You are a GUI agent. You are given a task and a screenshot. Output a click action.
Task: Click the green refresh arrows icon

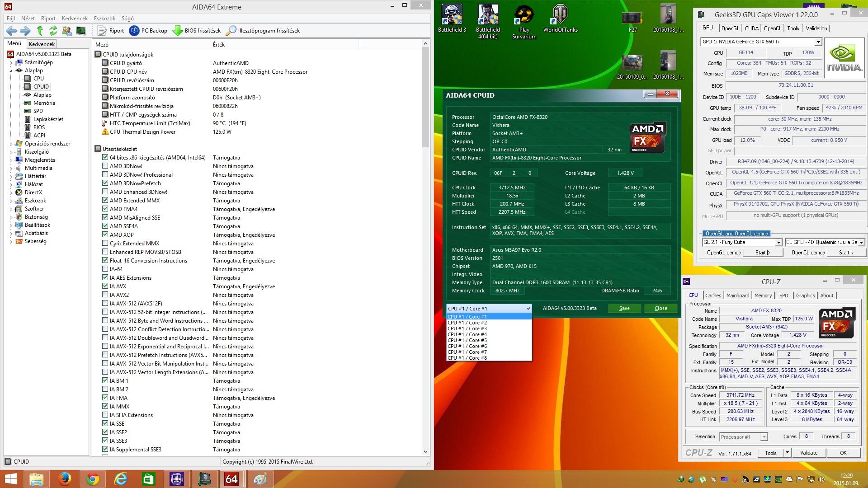click(x=53, y=31)
